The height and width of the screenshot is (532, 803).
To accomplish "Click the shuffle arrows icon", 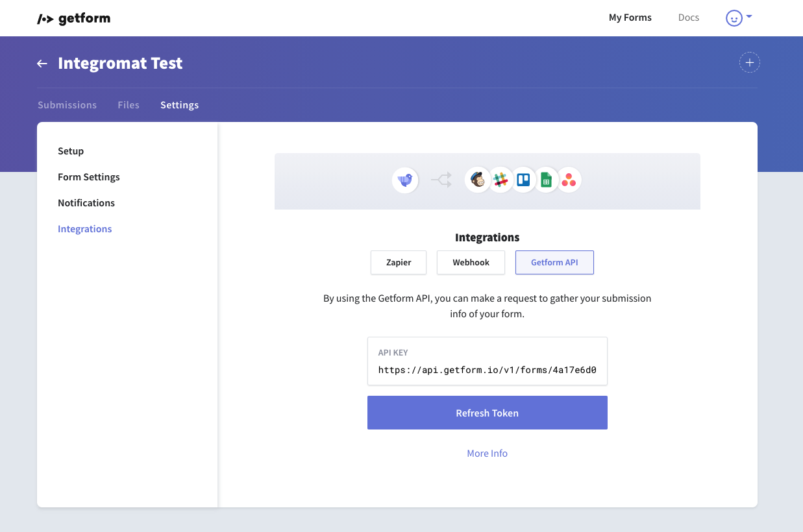I will click(x=441, y=180).
